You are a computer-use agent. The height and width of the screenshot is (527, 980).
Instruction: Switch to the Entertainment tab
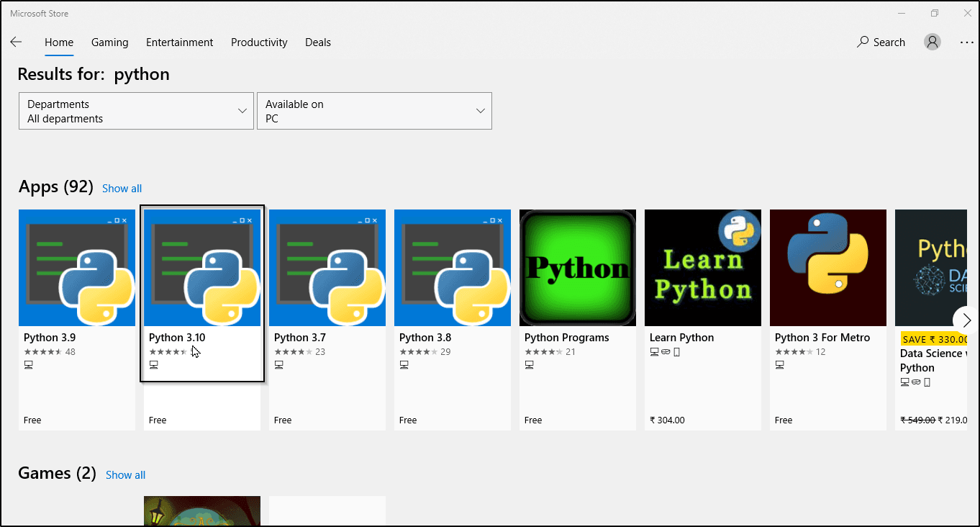coord(180,42)
